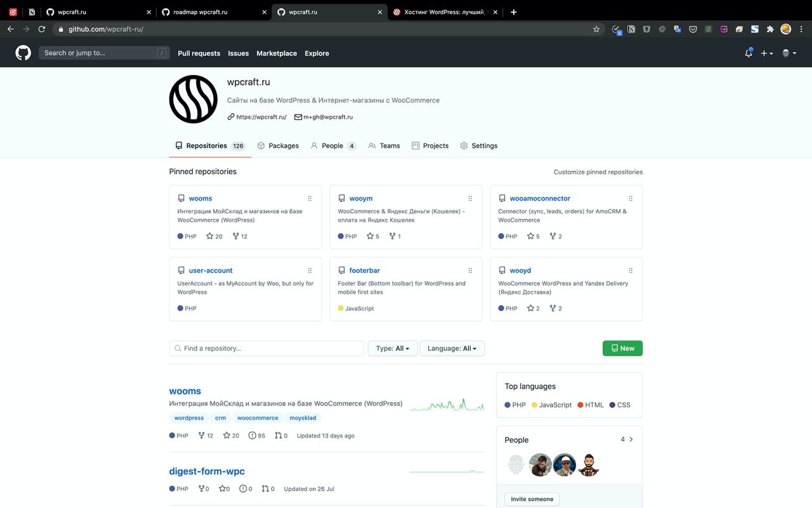
Task: Open the user avatar menu dropdown
Action: pyautogui.click(x=789, y=53)
